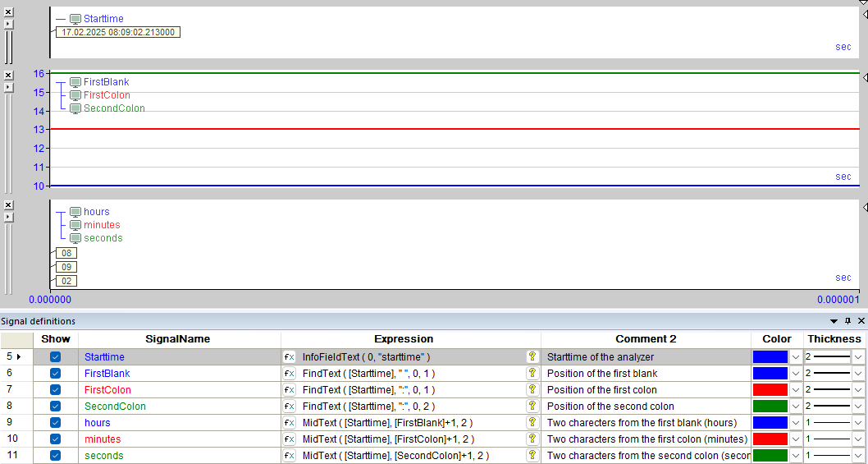Click the Show column header
The height and width of the screenshot is (464, 868).
tap(56, 339)
